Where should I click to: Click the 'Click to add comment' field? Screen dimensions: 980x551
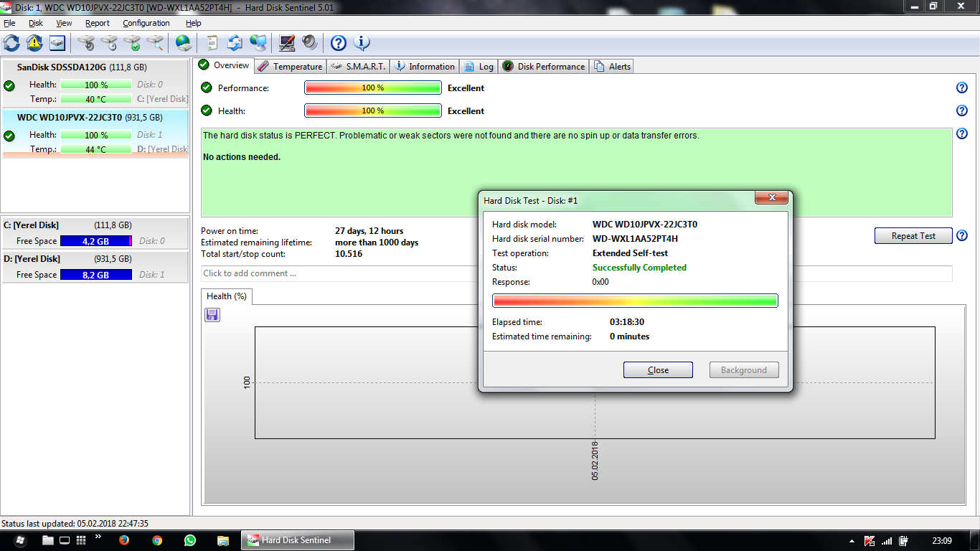point(577,273)
